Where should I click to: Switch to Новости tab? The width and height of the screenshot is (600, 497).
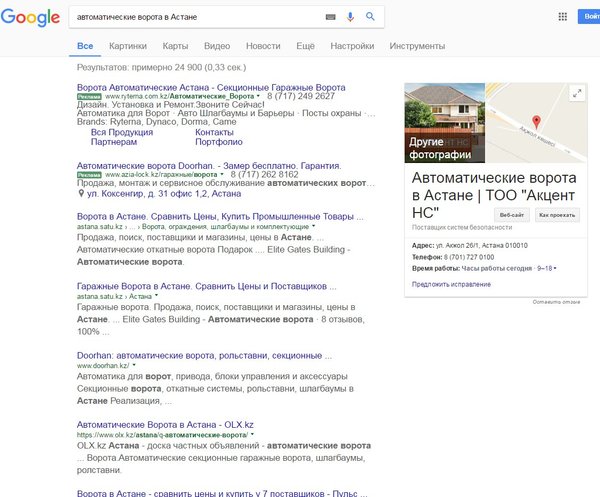click(x=263, y=46)
